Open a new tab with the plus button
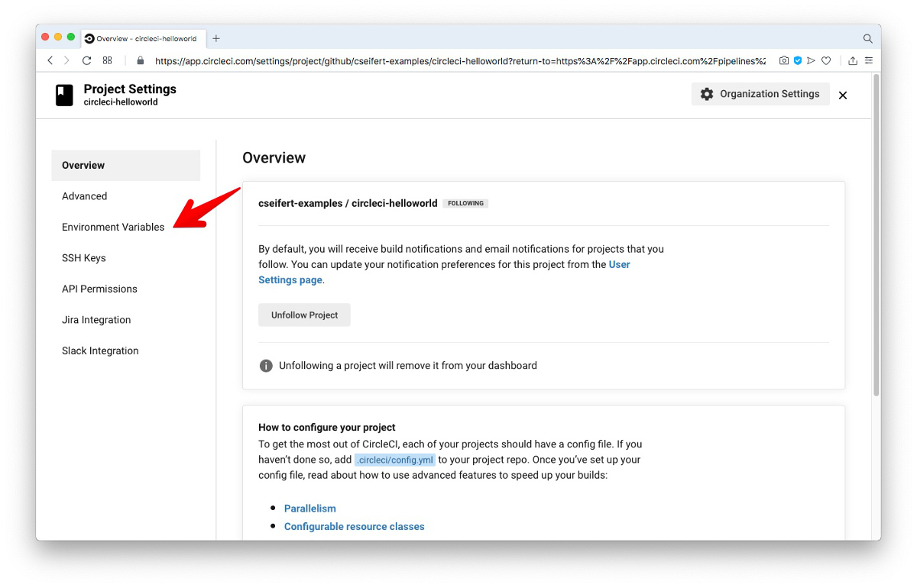The image size is (917, 588). click(216, 38)
